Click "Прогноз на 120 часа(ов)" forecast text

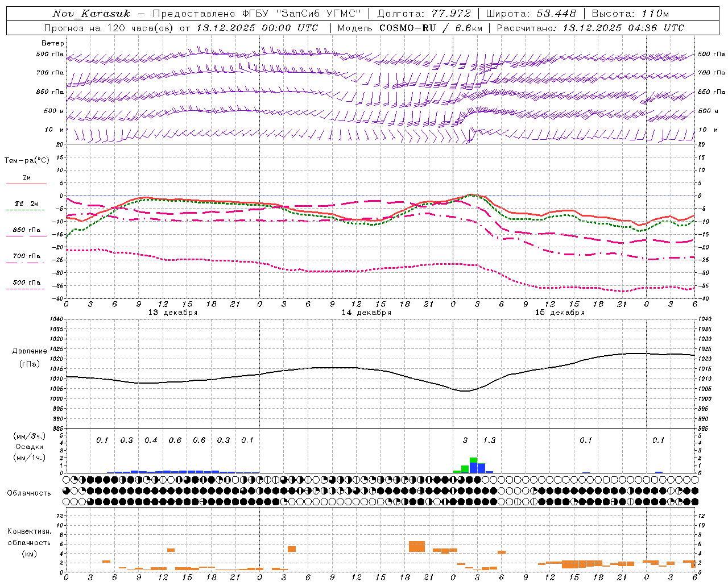coord(109,28)
